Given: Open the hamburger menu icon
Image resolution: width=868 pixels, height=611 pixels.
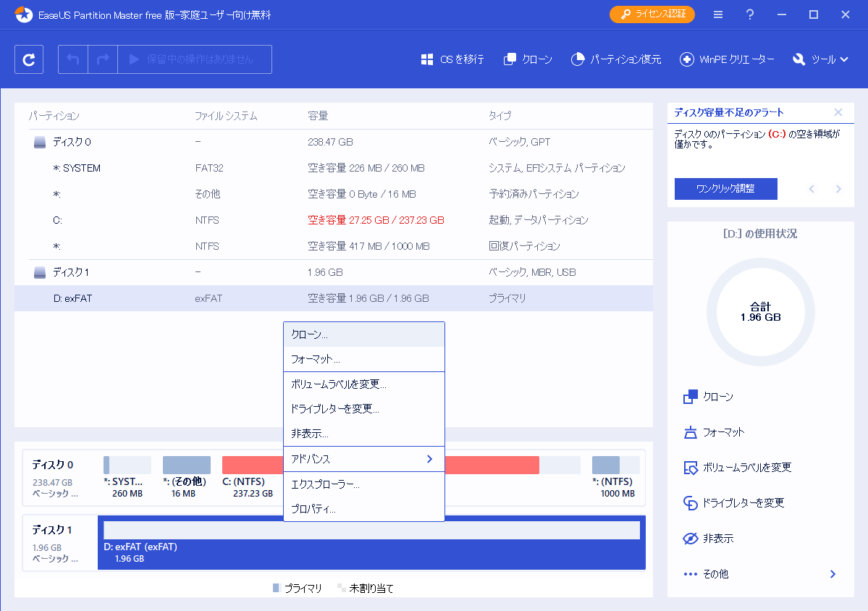Looking at the screenshot, I should point(717,14).
